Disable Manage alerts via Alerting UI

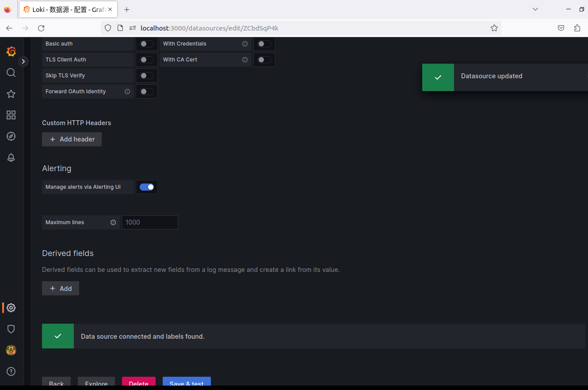click(147, 187)
